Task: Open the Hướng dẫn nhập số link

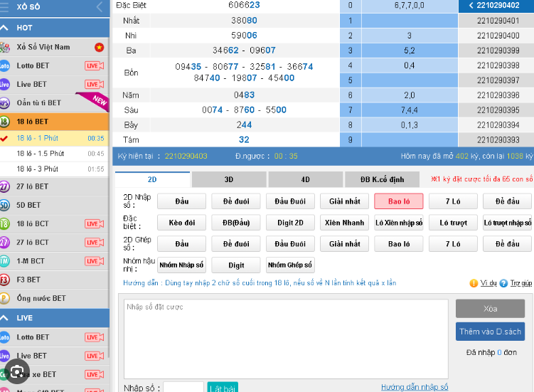Action: (x=415, y=387)
